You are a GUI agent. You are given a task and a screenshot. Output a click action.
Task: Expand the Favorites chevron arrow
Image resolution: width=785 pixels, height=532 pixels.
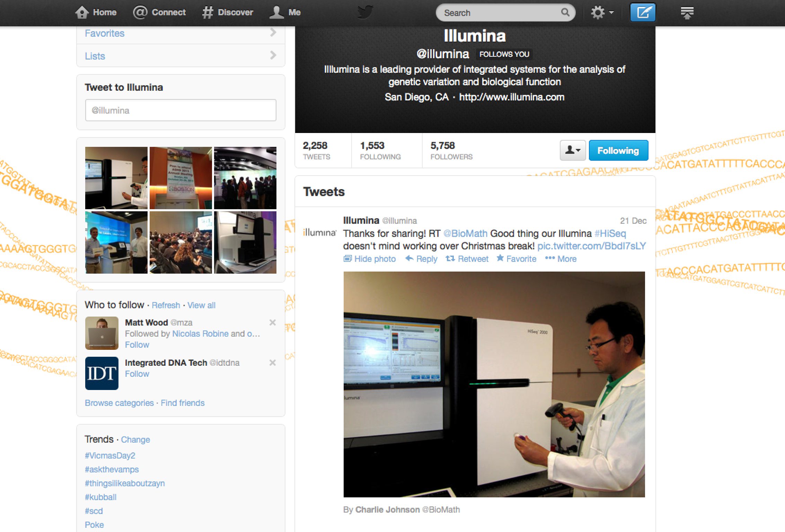pos(273,32)
